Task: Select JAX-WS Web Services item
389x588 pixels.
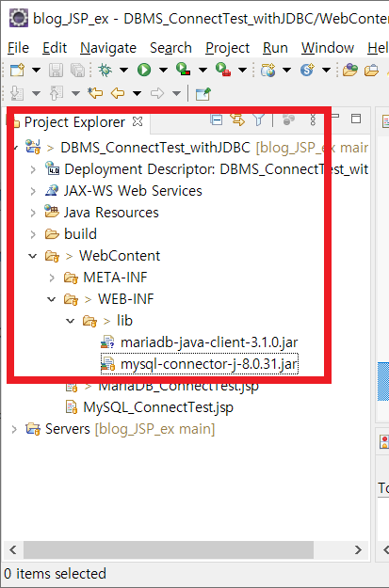Action: click(x=133, y=191)
